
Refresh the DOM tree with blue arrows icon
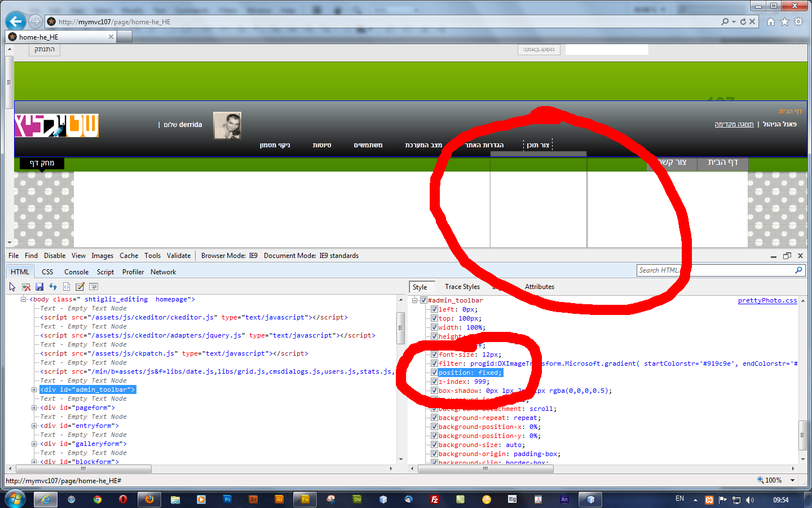53,287
